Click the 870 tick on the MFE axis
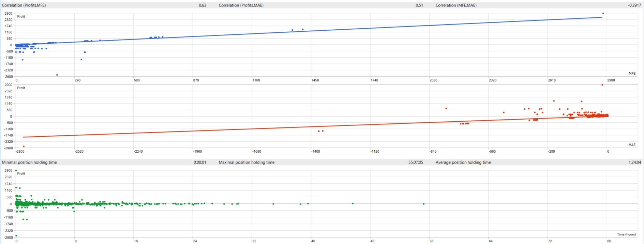 click(x=196, y=80)
